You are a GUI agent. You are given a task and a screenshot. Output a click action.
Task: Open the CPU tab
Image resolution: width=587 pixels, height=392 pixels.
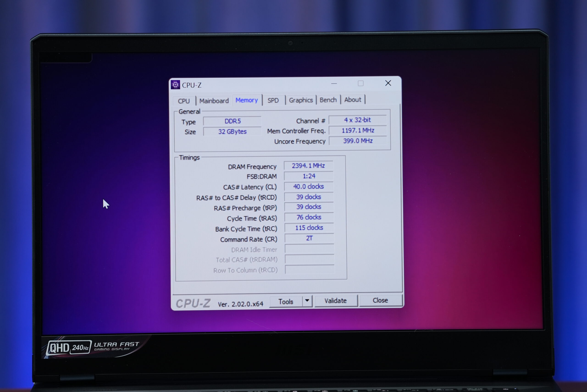coord(184,101)
